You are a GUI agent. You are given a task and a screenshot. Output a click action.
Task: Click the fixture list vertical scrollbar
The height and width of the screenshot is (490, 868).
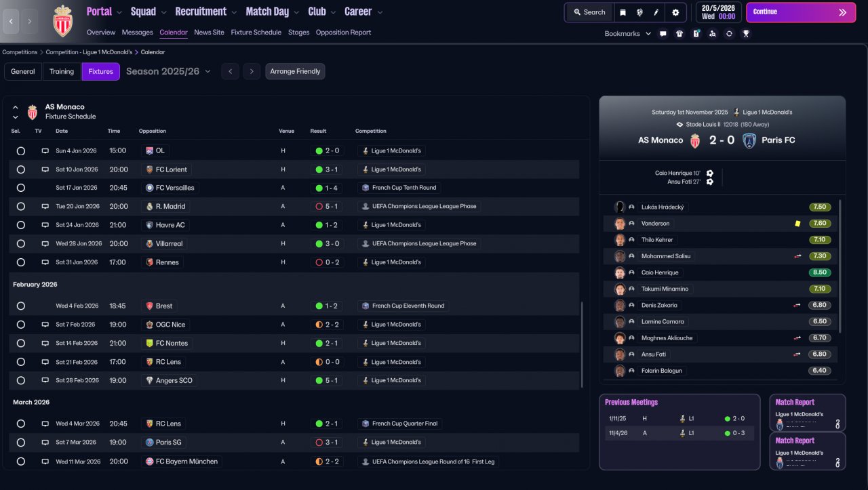click(x=582, y=345)
